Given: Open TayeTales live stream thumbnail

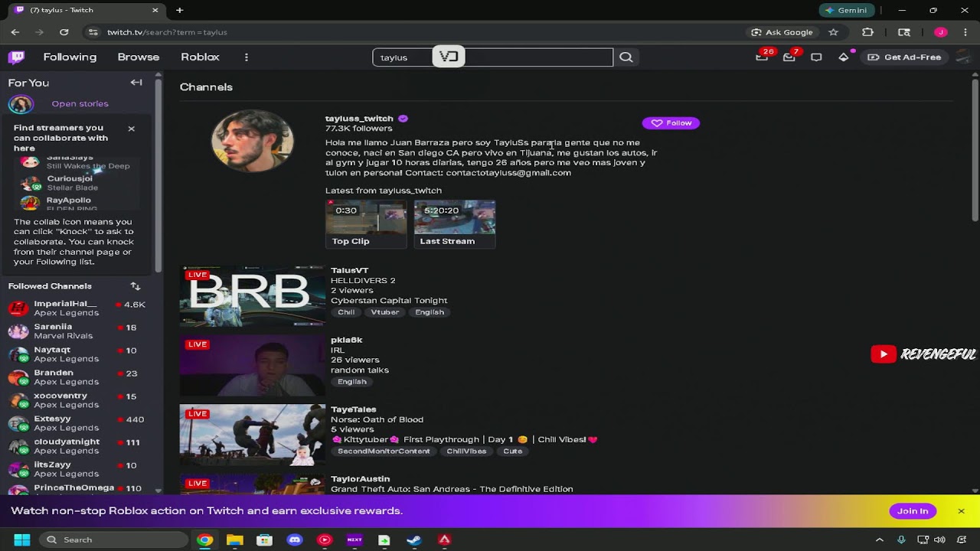Looking at the screenshot, I should point(252,435).
